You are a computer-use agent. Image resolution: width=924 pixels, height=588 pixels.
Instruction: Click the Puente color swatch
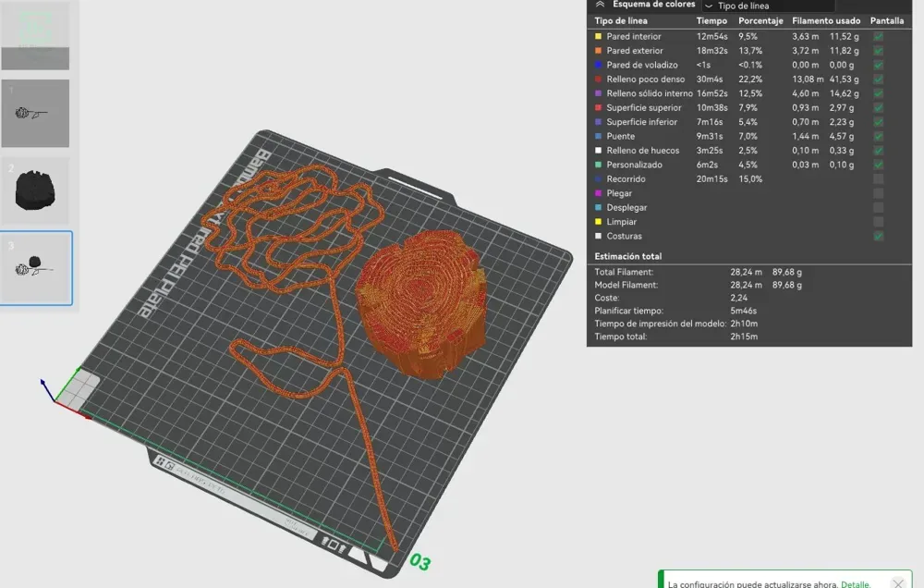tap(598, 136)
